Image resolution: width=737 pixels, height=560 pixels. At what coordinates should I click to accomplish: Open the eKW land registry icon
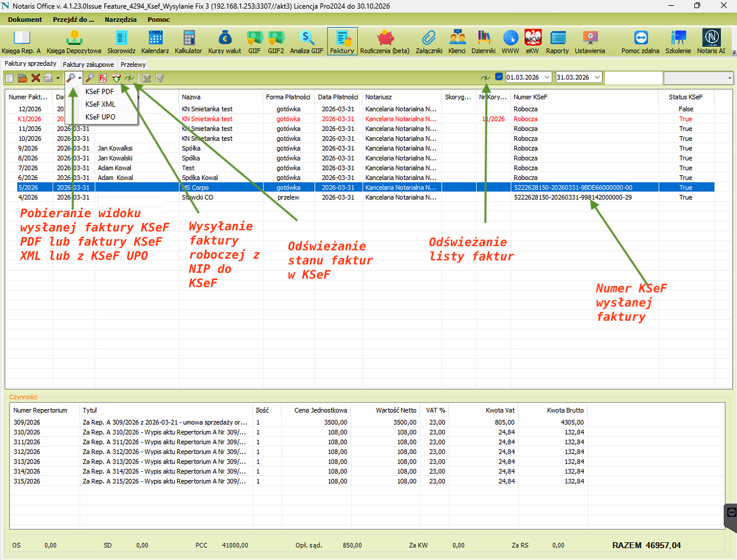[x=533, y=41]
